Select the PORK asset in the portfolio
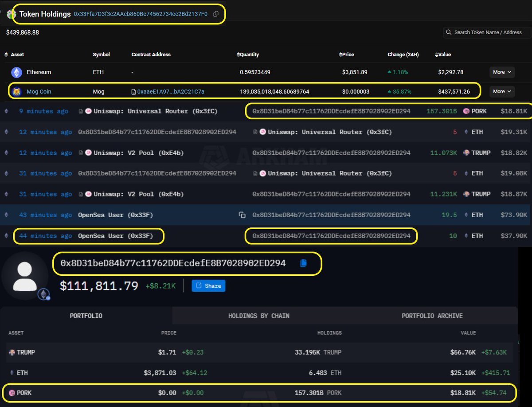 coord(24,393)
